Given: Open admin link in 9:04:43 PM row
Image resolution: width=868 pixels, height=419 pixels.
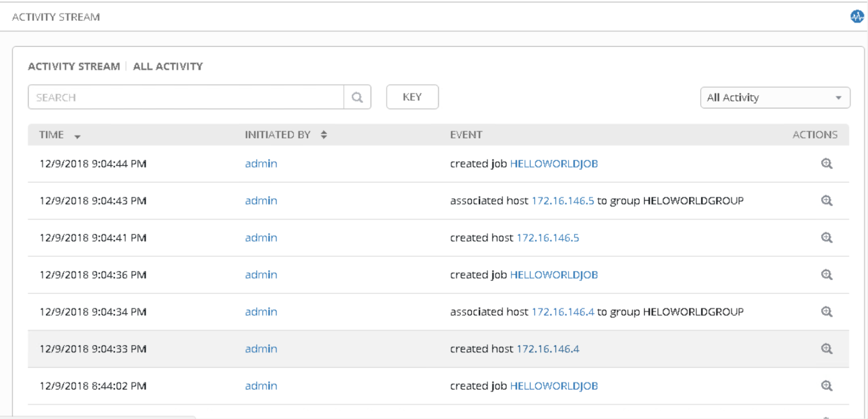Looking at the screenshot, I should coord(261,201).
